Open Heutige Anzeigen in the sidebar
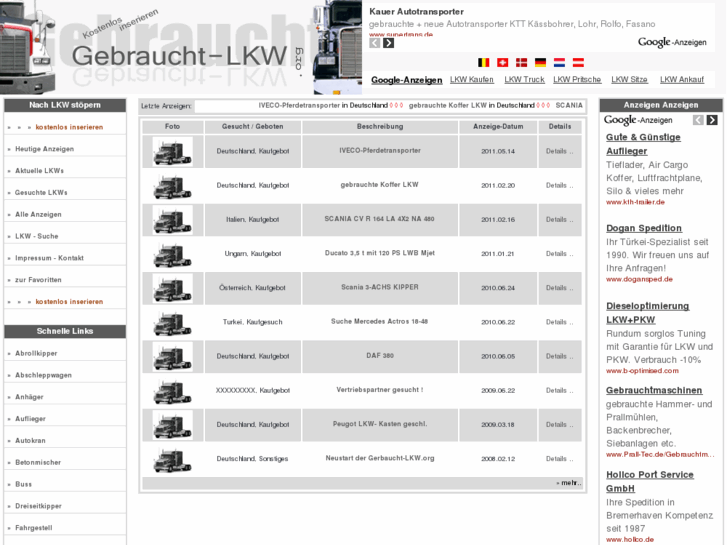The height and width of the screenshot is (545, 727). (x=45, y=149)
